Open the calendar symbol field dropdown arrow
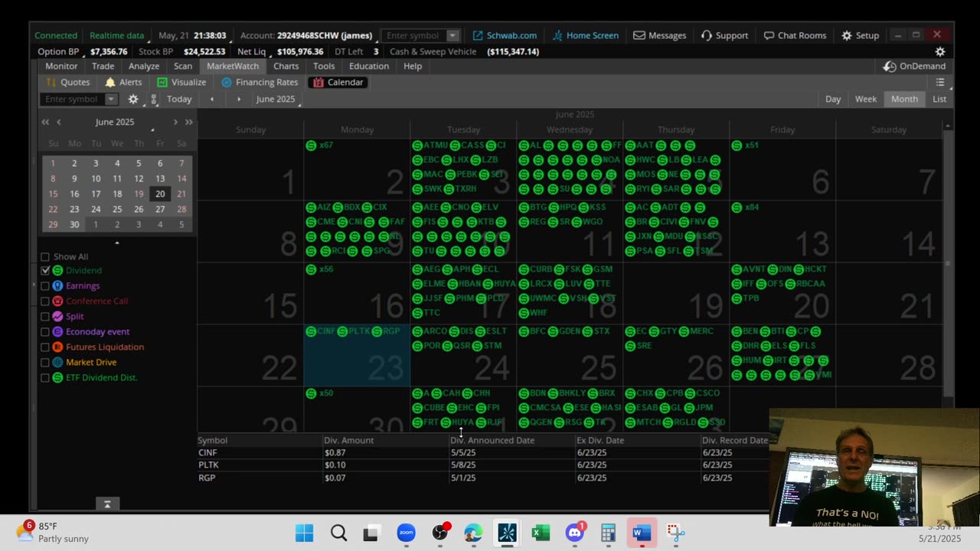Viewport: 980px width, 551px height. click(x=111, y=99)
